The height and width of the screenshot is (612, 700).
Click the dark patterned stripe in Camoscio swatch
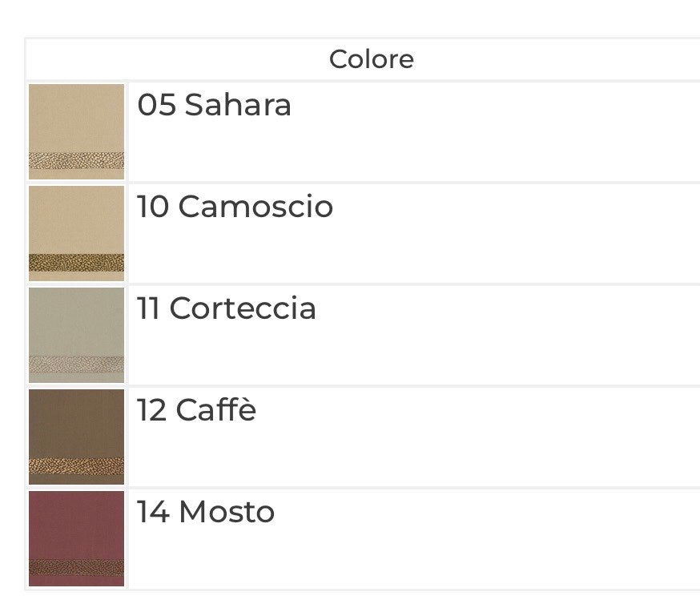(x=76, y=263)
